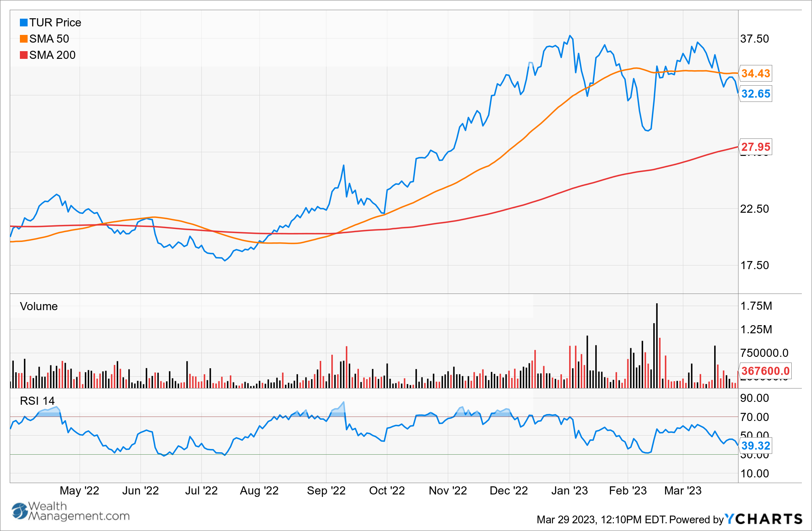
Task: Click the red 27.95 SMA 200 tag
Action: [x=755, y=147]
